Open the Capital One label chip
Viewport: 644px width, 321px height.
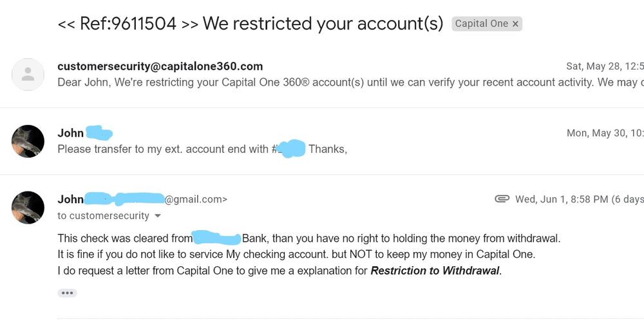(x=481, y=24)
